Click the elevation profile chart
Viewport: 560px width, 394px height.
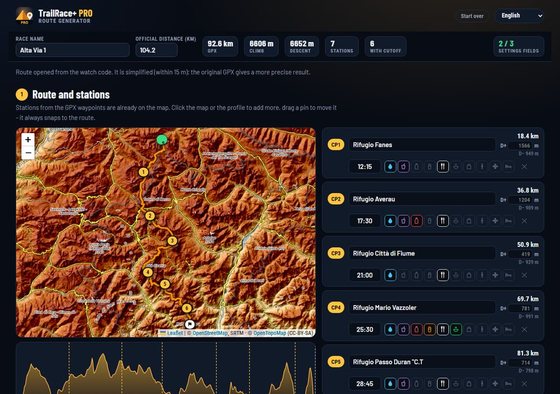[166, 369]
